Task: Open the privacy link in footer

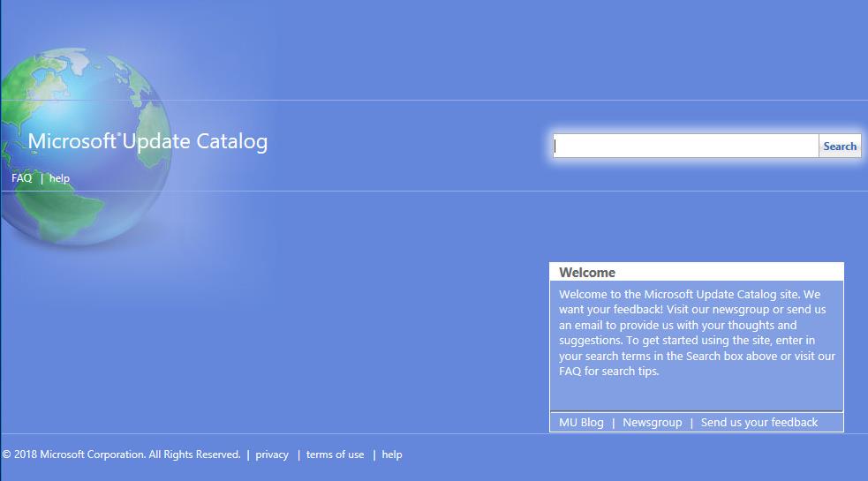Action: pyautogui.click(x=272, y=455)
